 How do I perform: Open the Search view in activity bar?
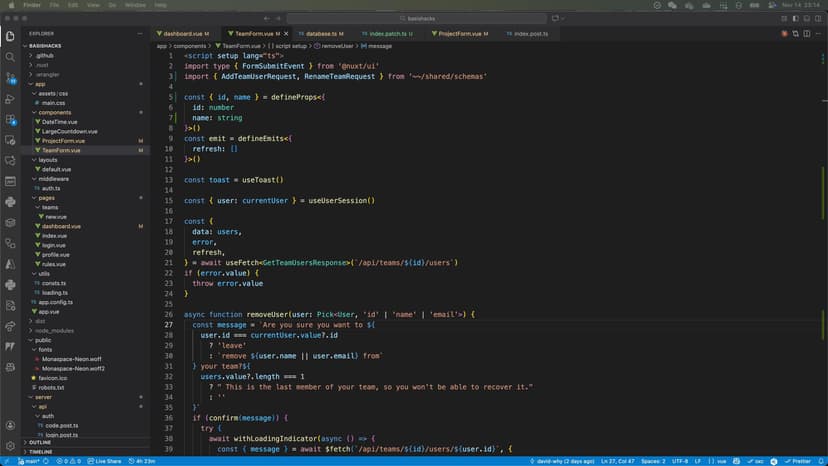coord(10,56)
